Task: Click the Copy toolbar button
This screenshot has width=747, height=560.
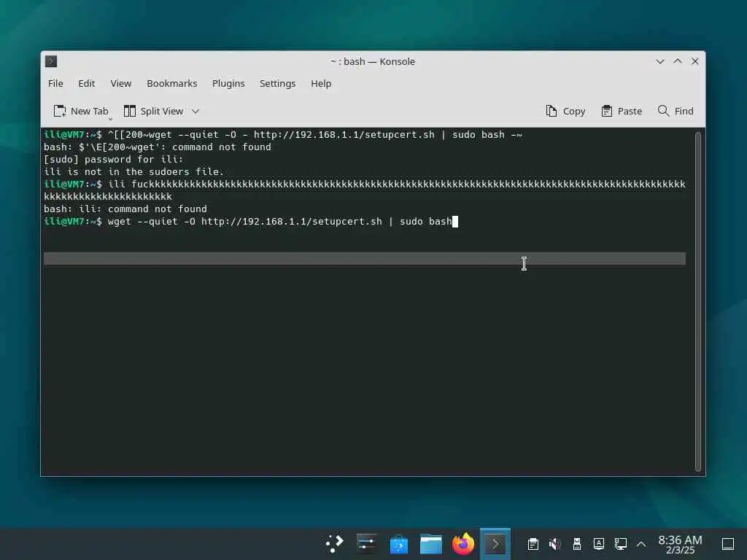Action: (565, 111)
